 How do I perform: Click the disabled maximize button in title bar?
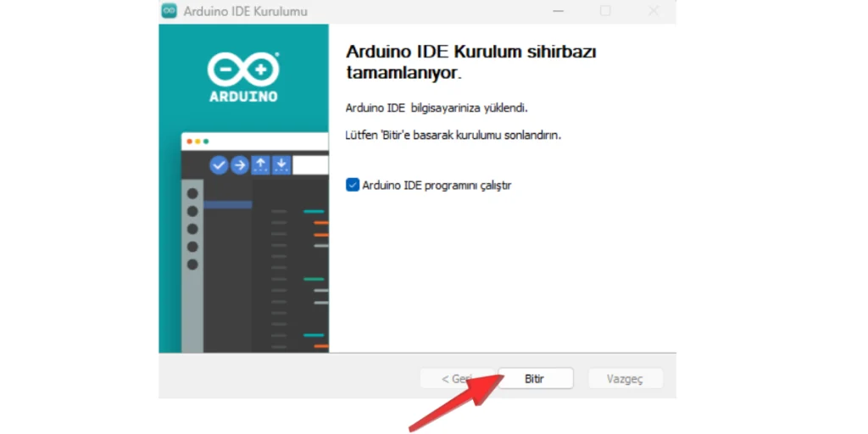(605, 11)
